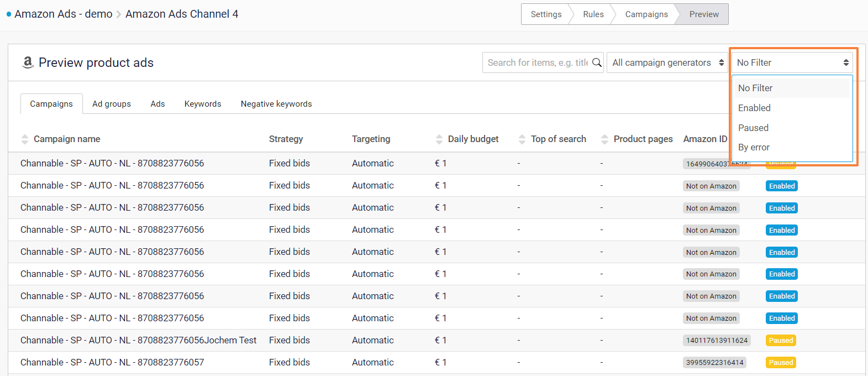Sort by Product pages arrows
Viewport: 868px width, 376px height.
(605, 139)
